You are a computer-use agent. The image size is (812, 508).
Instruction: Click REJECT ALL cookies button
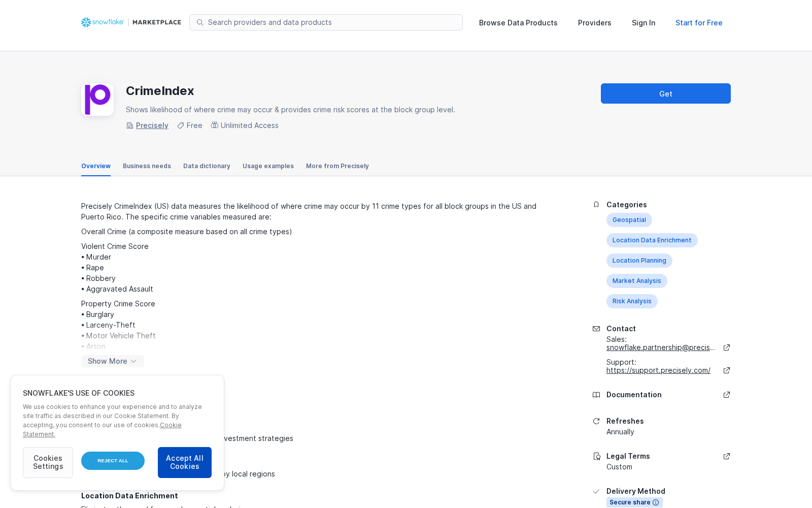coord(113,461)
